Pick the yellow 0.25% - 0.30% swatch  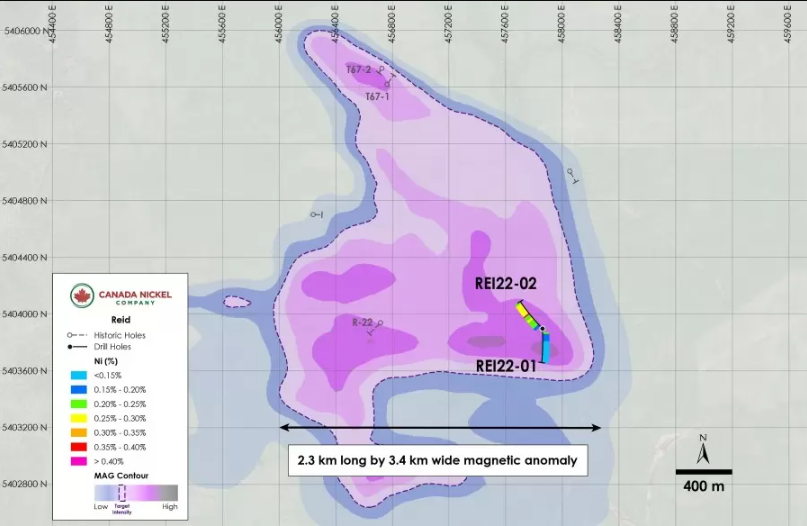click(76, 418)
